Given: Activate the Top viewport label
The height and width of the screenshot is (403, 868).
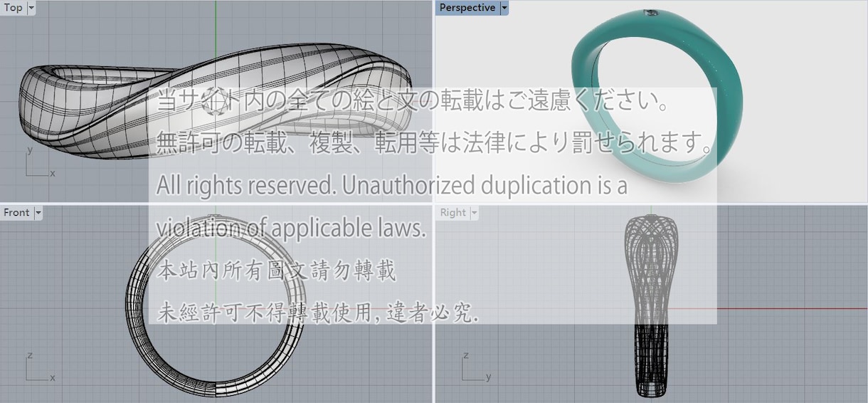Looking at the screenshot, I should pyautogui.click(x=13, y=9).
